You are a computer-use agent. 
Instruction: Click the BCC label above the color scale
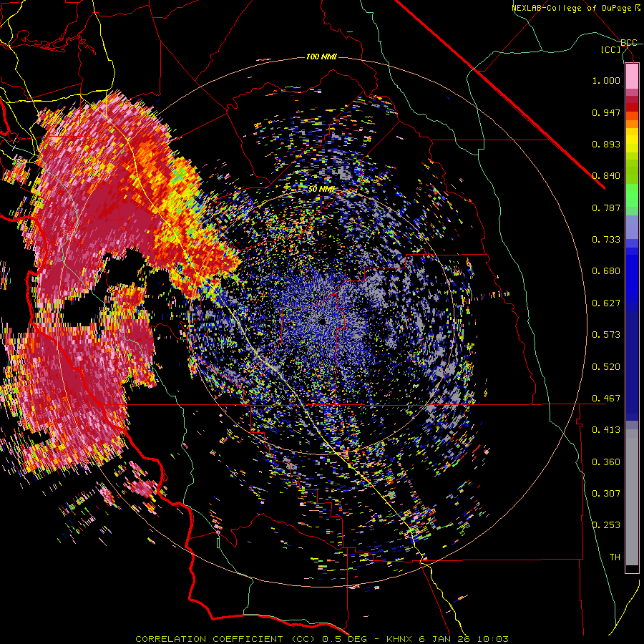click(x=628, y=42)
